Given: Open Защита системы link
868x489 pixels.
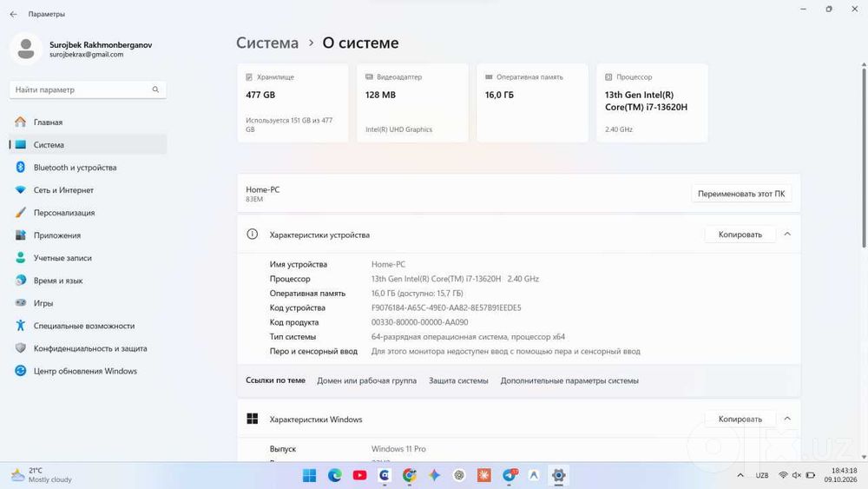Looking at the screenshot, I should coord(458,381).
